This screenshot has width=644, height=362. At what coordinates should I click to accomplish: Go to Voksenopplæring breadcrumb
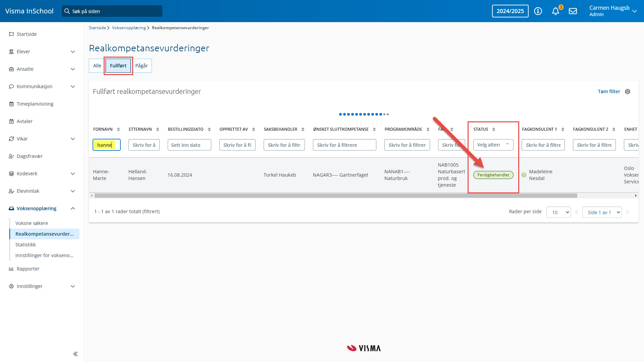[129, 28]
